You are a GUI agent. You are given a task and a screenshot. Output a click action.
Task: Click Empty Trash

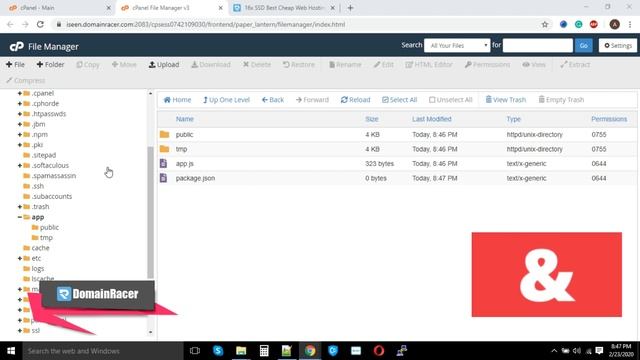561,100
